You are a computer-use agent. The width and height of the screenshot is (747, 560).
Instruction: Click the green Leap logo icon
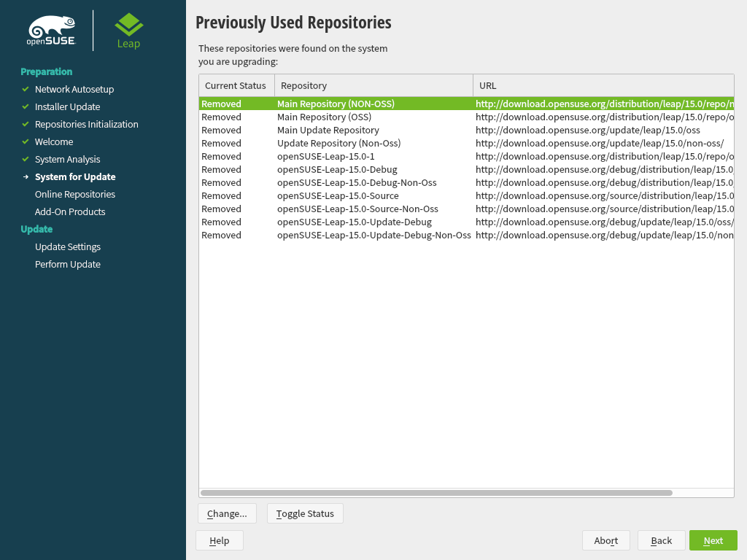[x=129, y=26]
